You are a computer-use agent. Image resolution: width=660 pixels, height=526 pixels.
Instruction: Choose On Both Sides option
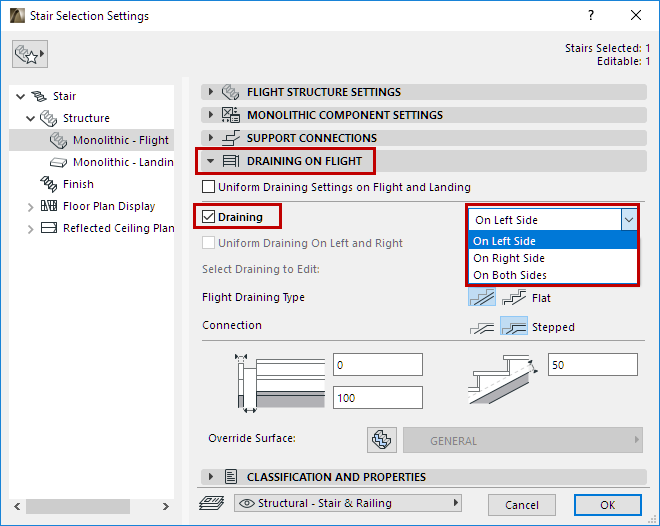(x=553, y=275)
